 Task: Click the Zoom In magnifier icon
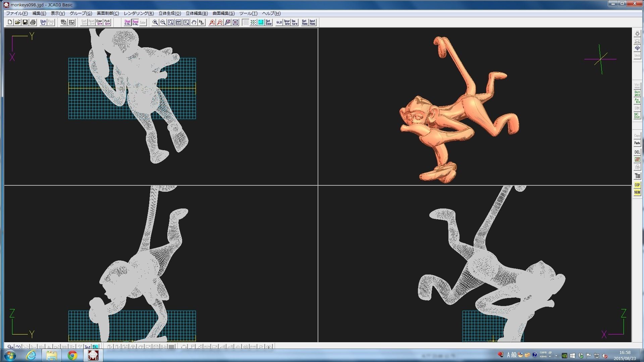coord(155,22)
